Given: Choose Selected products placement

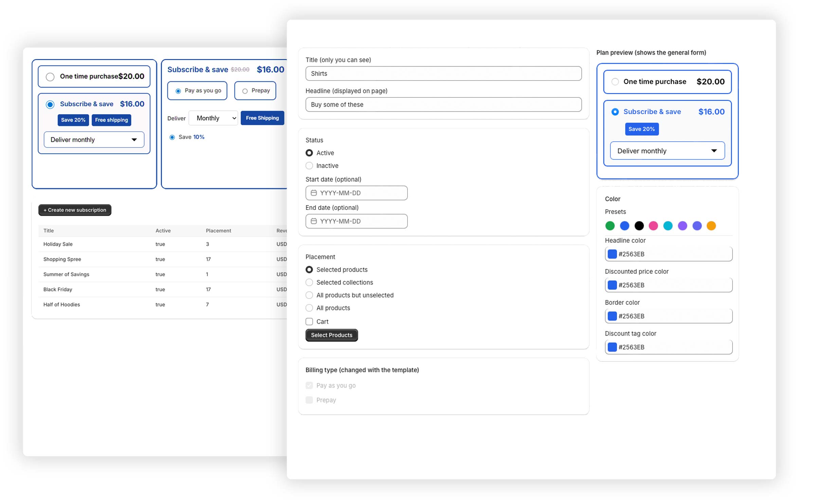Looking at the screenshot, I should [x=309, y=270].
